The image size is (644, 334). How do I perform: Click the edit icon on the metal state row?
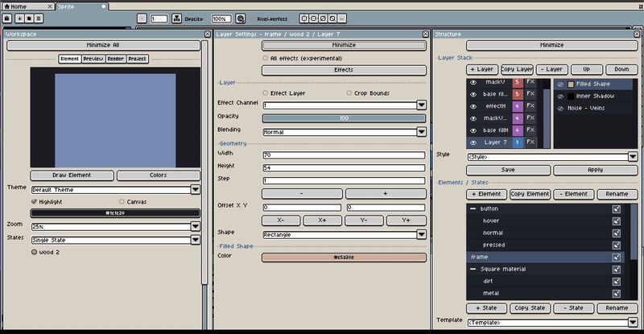pyautogui.click(x=616, y=293)
